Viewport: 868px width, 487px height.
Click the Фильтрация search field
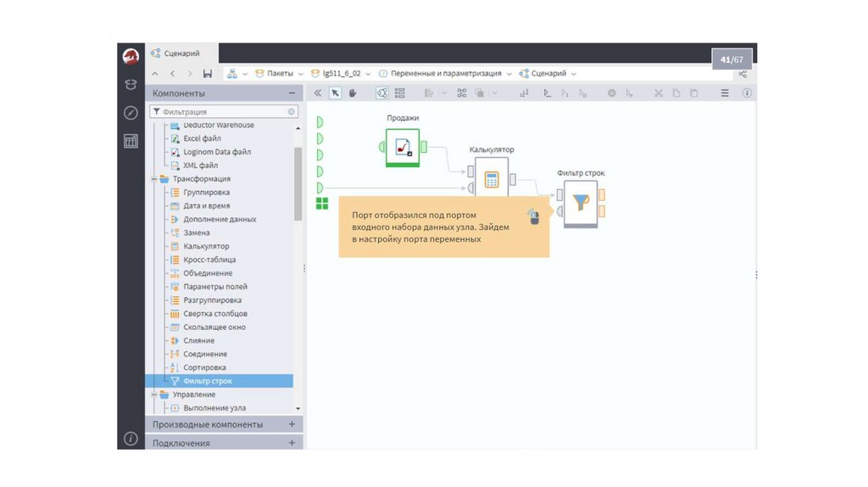(x=222, y=111)
